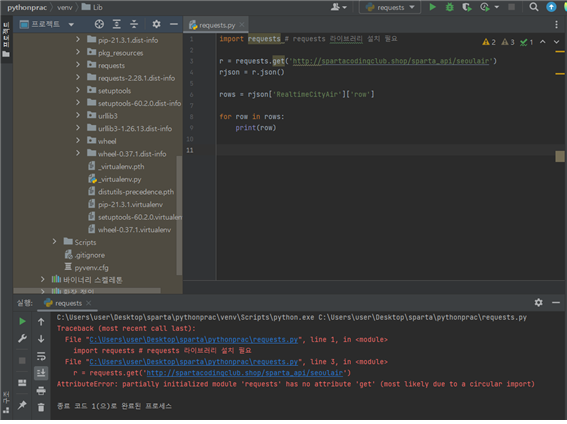
Task: Toggle soft-wrap in the run console
Action: (41, 356)
